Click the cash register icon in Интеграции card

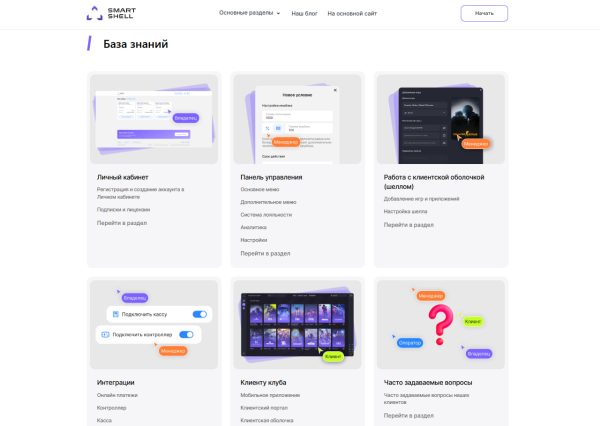[116, 314]
